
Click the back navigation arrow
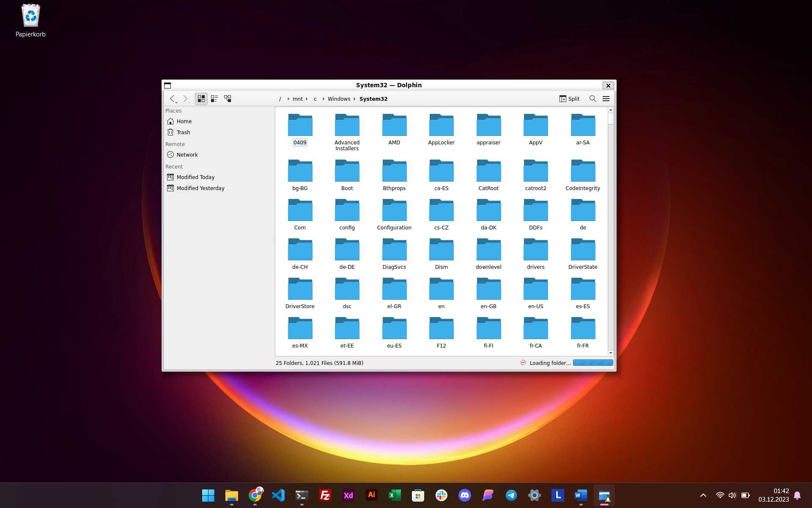173,99
